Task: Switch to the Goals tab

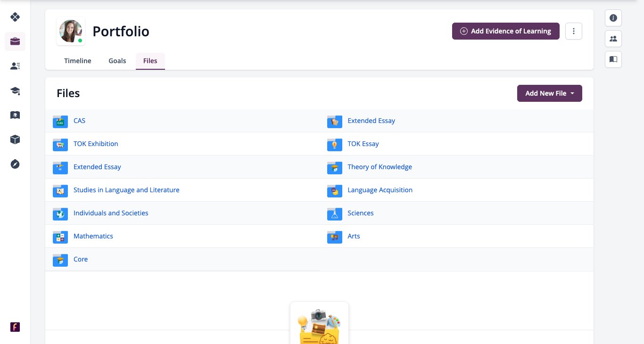Action: click(x=117, y=61)
